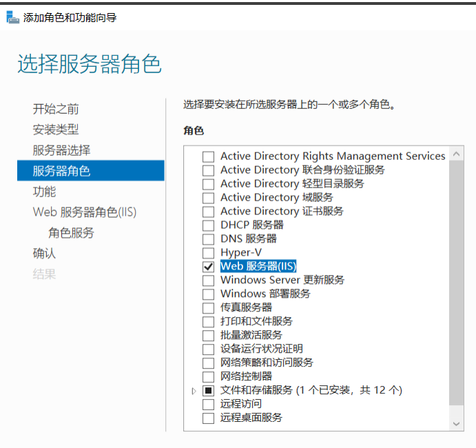Click the Active Directory 域服务 label
This screenshot has height=448, width=476.
[277, 197]
